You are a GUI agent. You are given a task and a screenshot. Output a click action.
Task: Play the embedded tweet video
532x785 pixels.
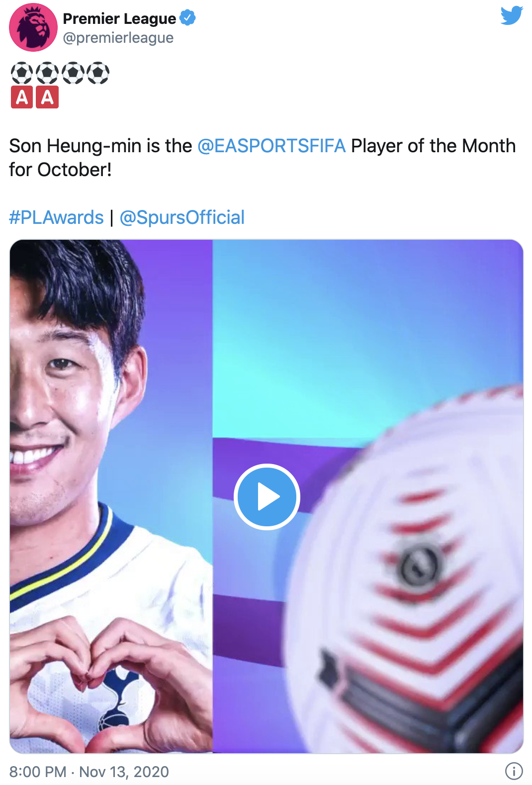click(267, 496)
